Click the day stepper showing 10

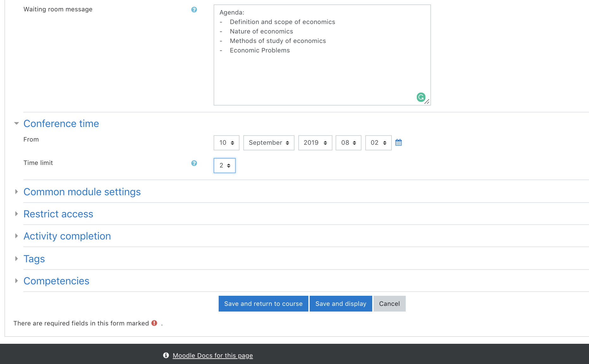(226, 143)
